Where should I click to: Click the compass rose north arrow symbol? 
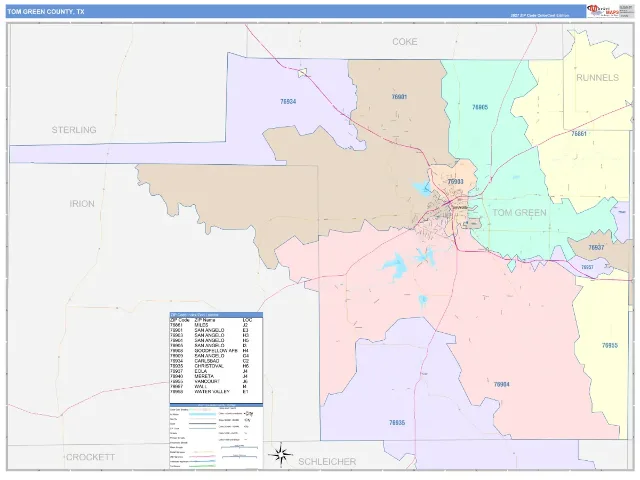click(x=280, y=454)
